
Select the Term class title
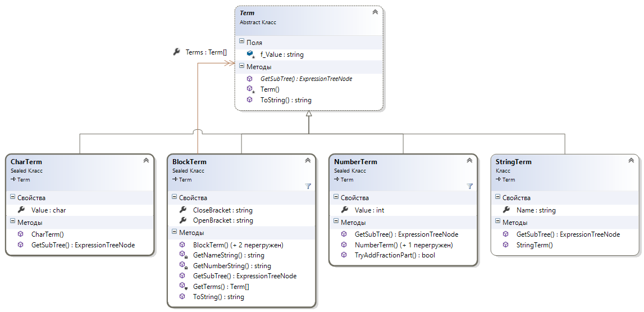click(247, 13)
